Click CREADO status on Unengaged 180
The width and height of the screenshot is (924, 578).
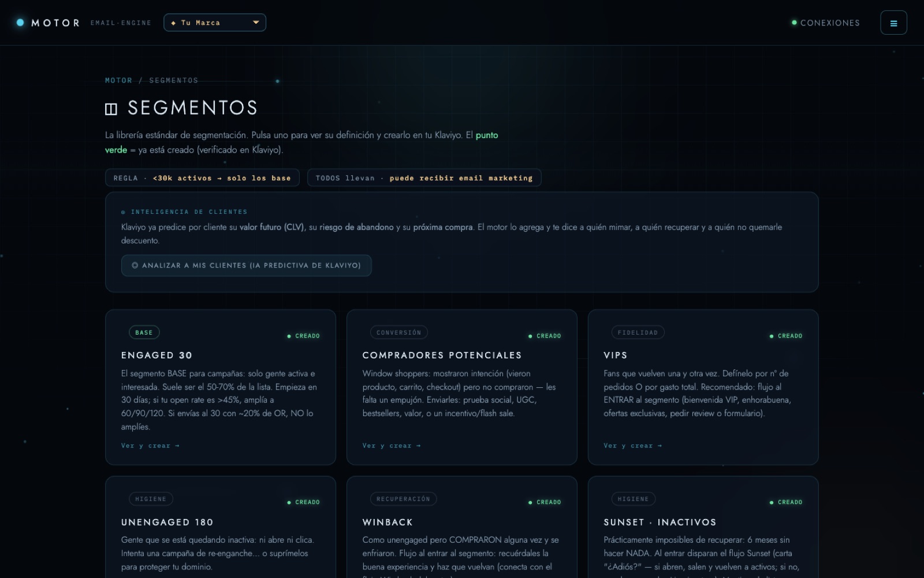pyautogui.click(x=303, y=502)
